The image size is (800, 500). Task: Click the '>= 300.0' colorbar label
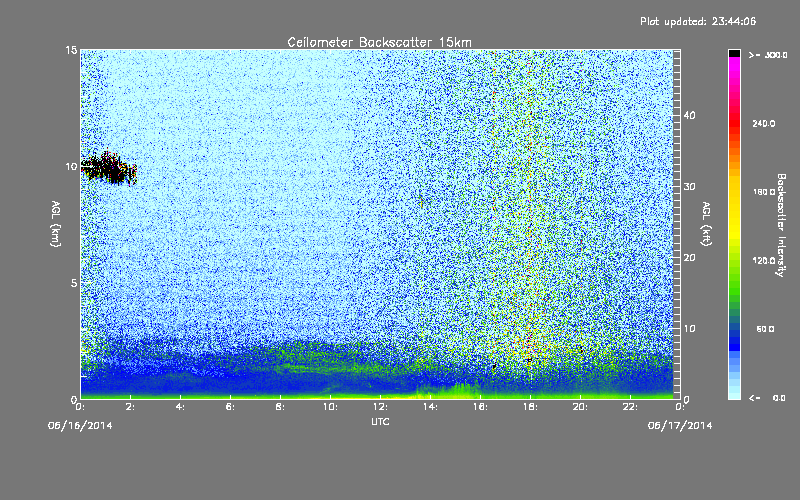(768, 55)
